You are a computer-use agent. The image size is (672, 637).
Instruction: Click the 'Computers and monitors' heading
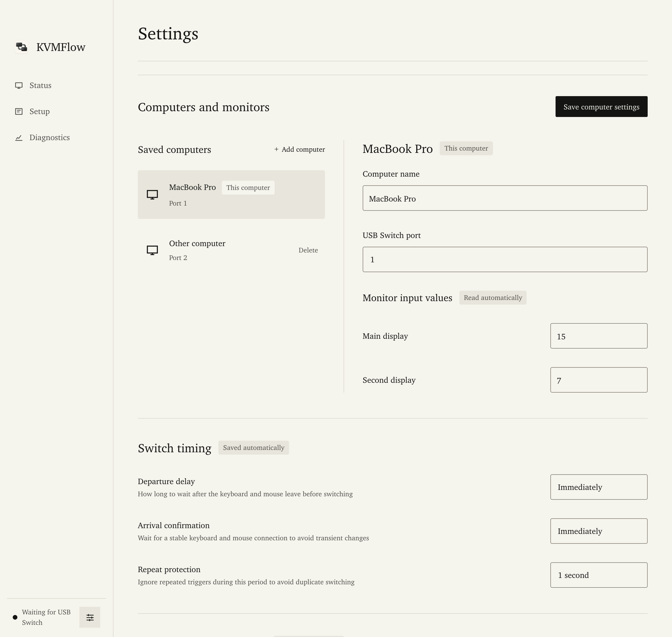[204, 107]
